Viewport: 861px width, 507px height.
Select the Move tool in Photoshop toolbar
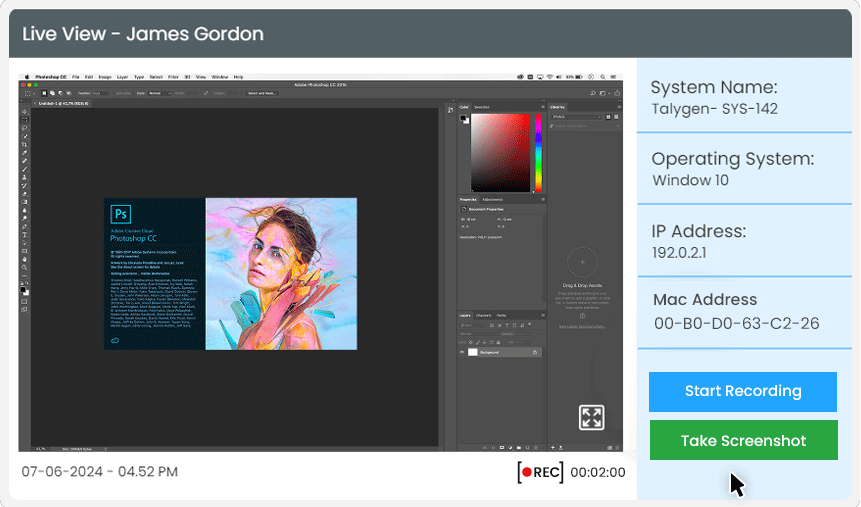coord(25,112)
